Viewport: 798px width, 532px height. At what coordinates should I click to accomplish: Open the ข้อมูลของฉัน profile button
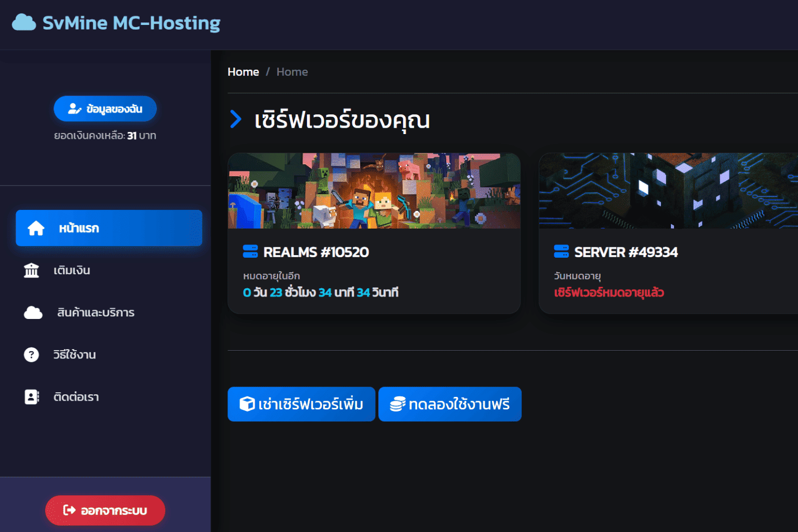coord(105,109)
